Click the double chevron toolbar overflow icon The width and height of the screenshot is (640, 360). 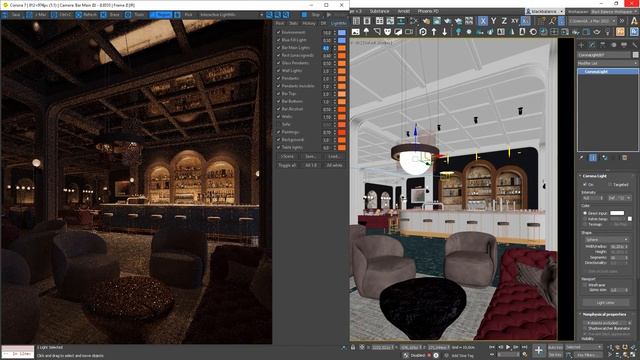click(622, 20)
